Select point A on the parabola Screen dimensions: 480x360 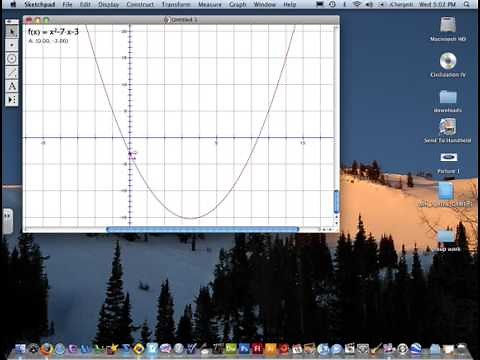(130, 153)
